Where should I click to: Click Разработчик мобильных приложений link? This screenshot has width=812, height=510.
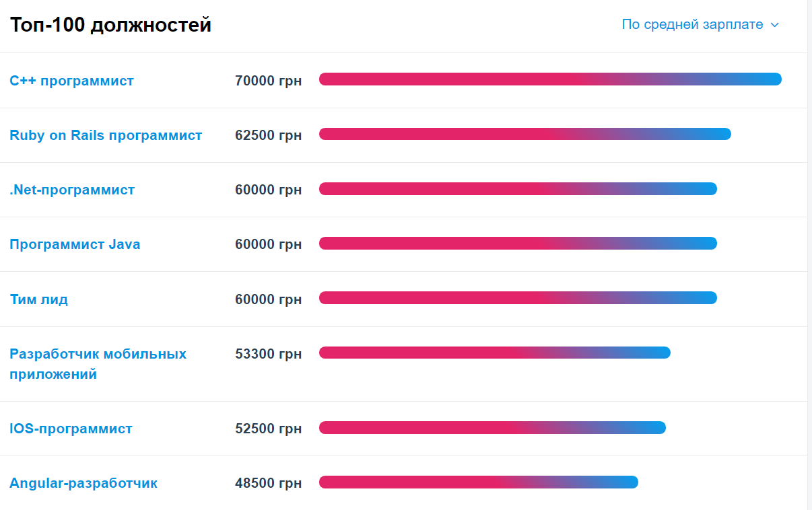98,354
